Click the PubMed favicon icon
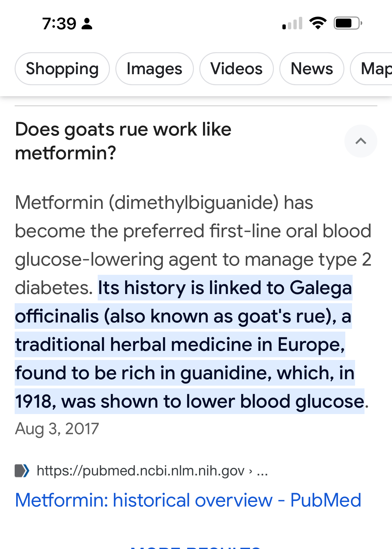This screenshot has width=392, height=549. pos(22,471)
